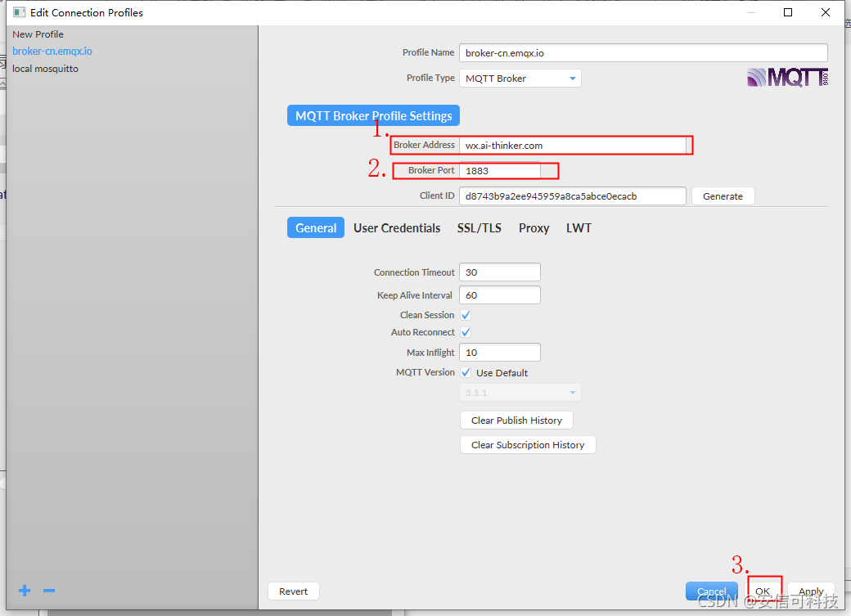Close the Edit Connection Profiles window
The height and width of the screenshot is (616, 851).
826,12
